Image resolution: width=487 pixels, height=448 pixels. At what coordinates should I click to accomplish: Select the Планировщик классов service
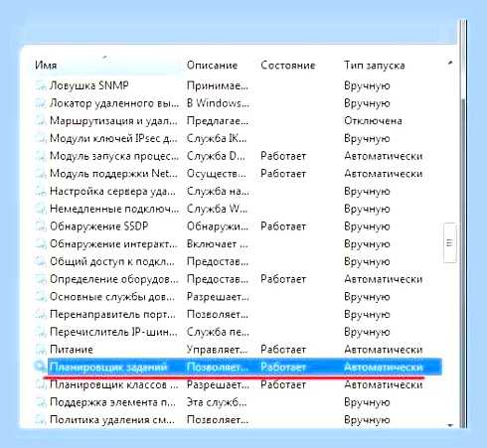(x=114, y=384)
